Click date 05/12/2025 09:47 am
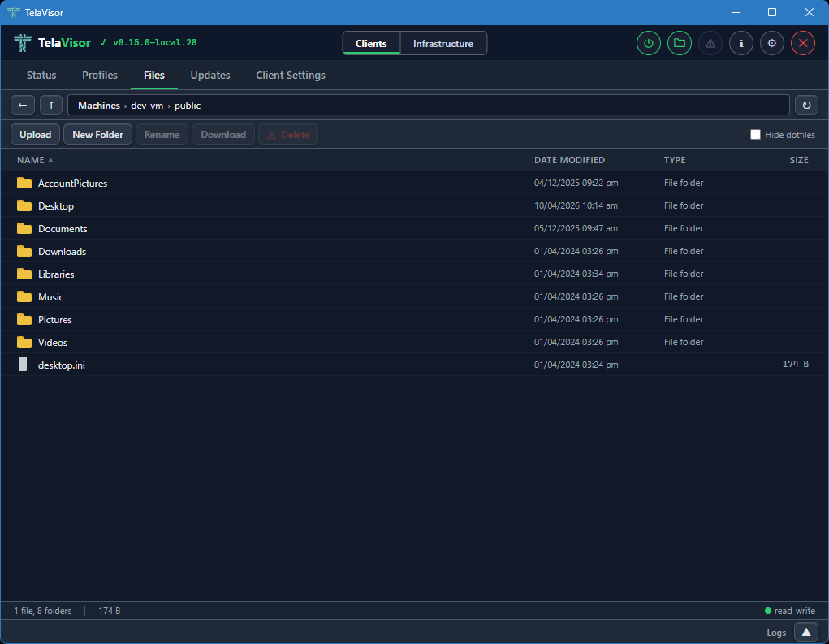This screenshot has height=644, width=829. (x=576, y=228)
